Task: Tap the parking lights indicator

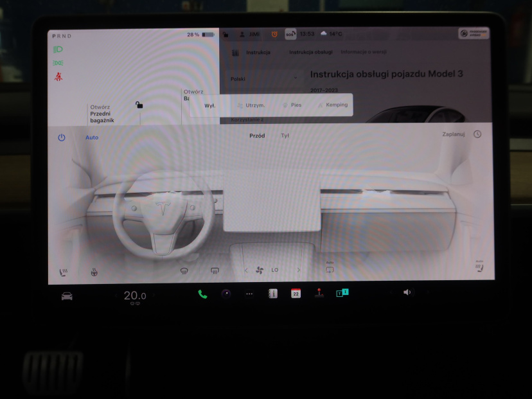Action: coord(58,63)
